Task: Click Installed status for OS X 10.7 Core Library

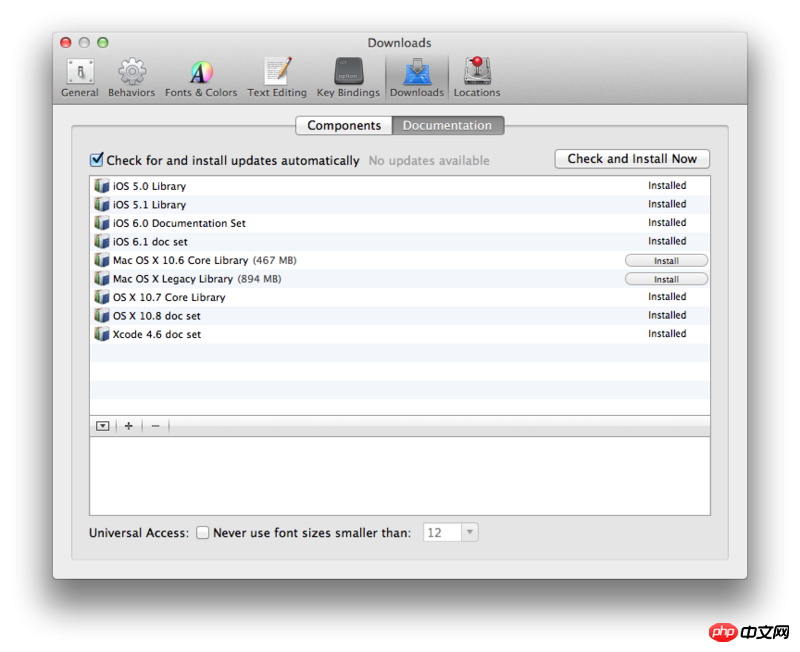Action: pos(667,296)
